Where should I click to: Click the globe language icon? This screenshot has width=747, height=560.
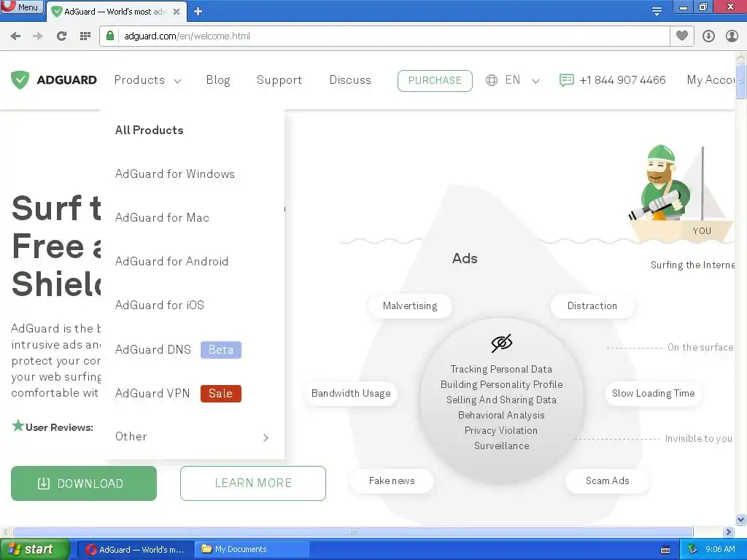(x=492, y=80)
